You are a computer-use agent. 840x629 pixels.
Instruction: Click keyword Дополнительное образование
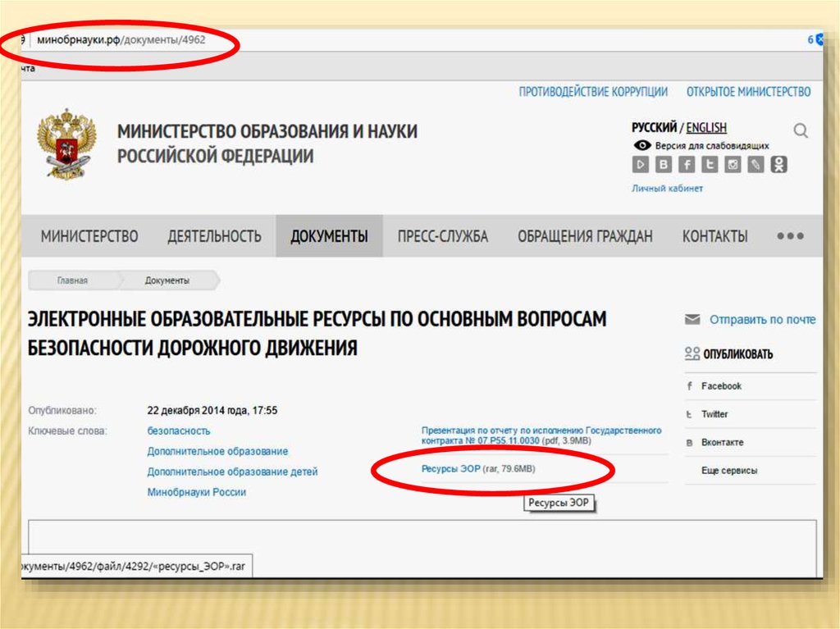click(217, 451)
